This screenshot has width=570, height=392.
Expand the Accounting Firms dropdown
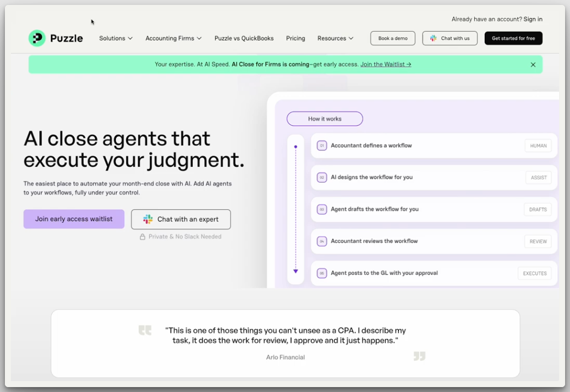[173, 38]
